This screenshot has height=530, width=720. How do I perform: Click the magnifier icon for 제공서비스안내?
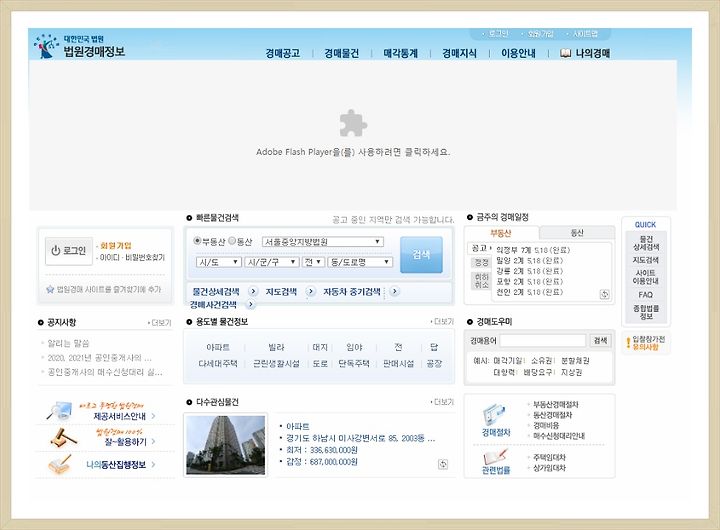pos(59,411)
